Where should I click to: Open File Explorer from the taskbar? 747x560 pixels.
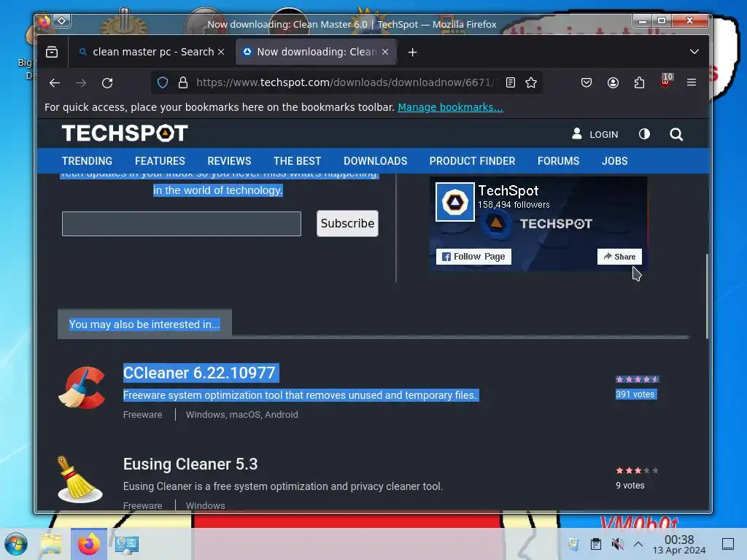pos(51,544)
